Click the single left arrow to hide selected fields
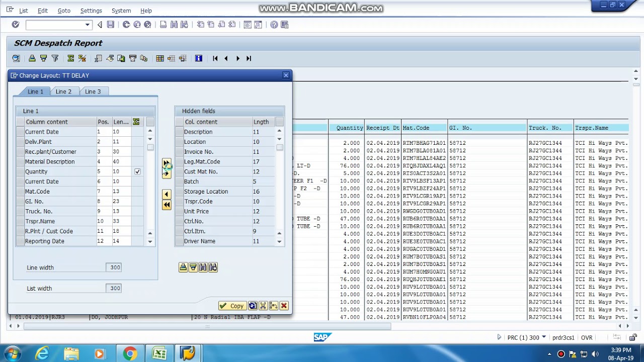 click(167, 195)
